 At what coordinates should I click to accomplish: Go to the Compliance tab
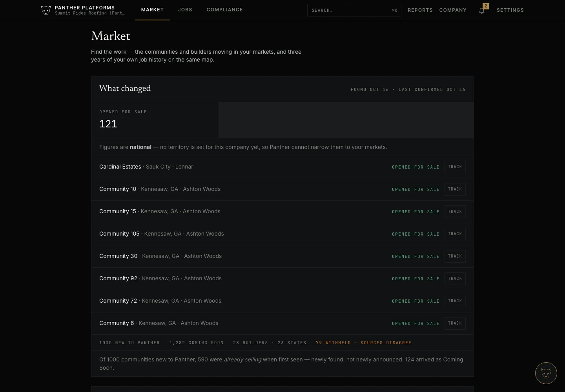[x=225, y=10]
